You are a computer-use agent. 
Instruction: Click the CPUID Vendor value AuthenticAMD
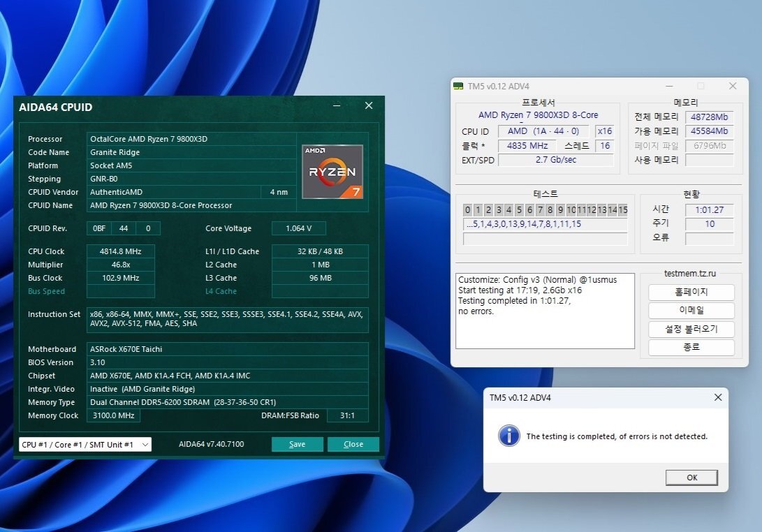[174, 192]
